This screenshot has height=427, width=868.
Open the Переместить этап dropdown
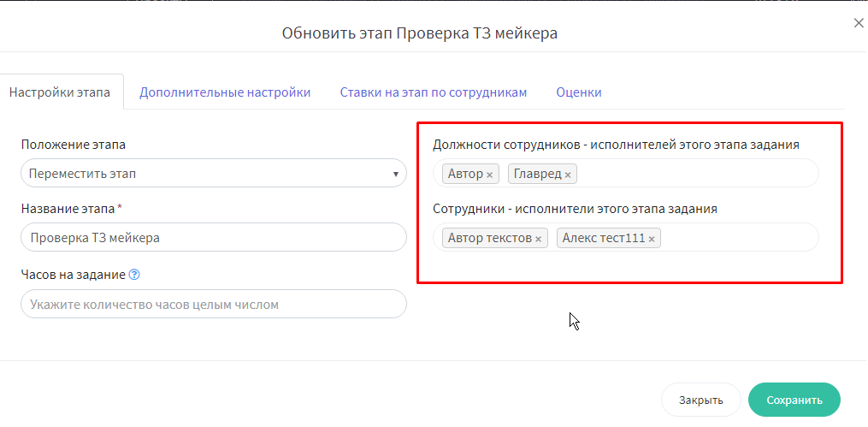(x=214, y=174)
